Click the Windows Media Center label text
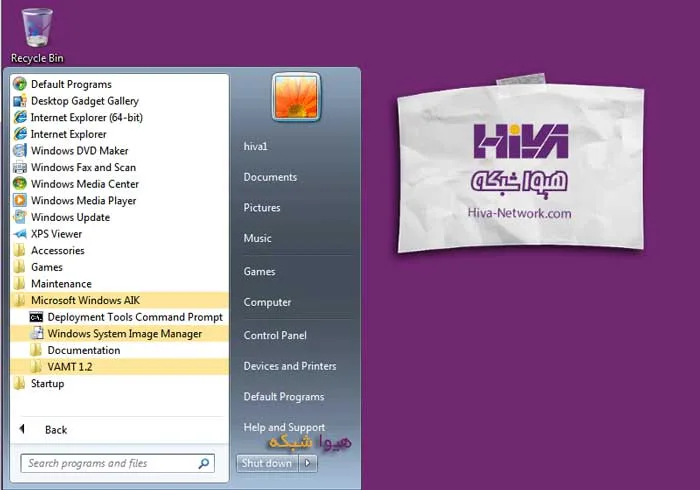 tap(85, 184)
